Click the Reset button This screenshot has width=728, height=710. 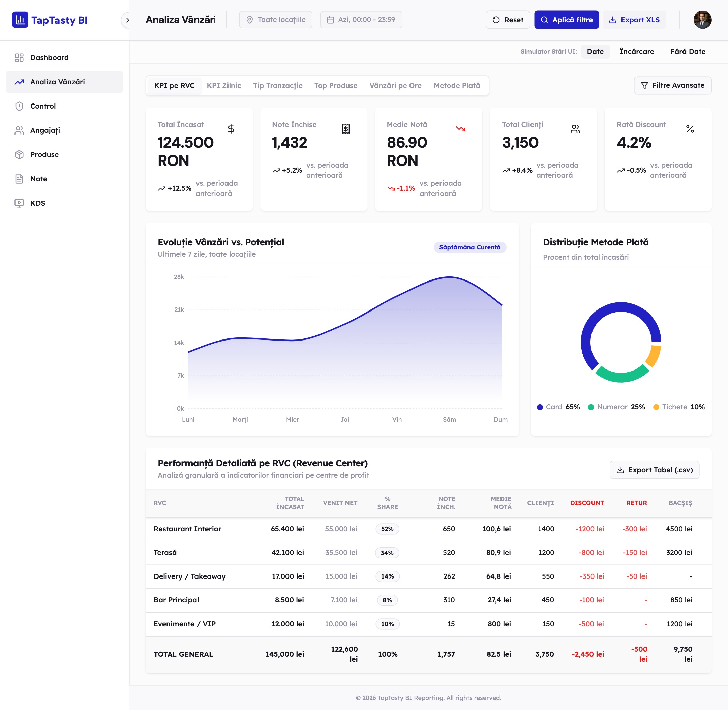pyautogui.click(x=508, y=20)
